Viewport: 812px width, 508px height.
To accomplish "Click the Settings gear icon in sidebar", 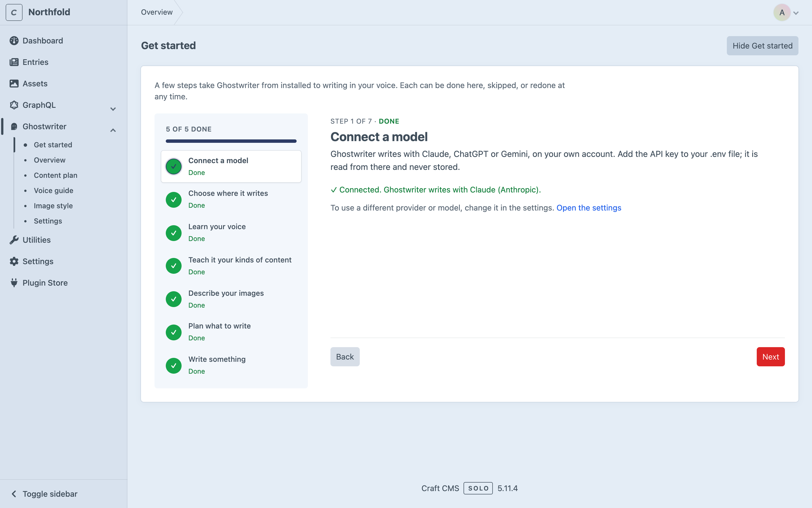I will 14,261.
